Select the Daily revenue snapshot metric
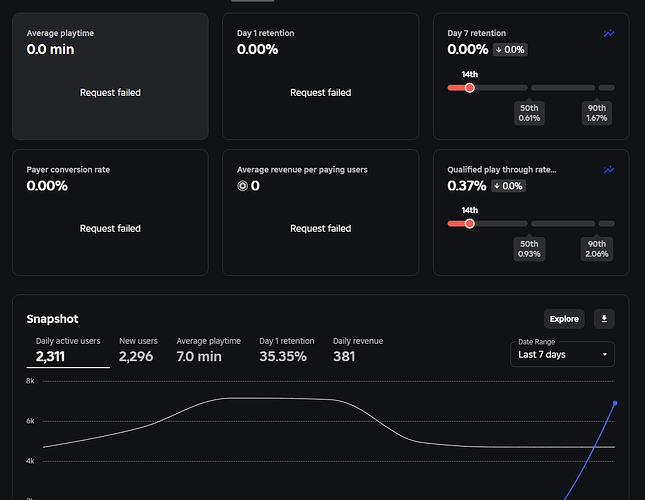Image resolution: width=645 pixels, height=500 pixels. point(358,350)
